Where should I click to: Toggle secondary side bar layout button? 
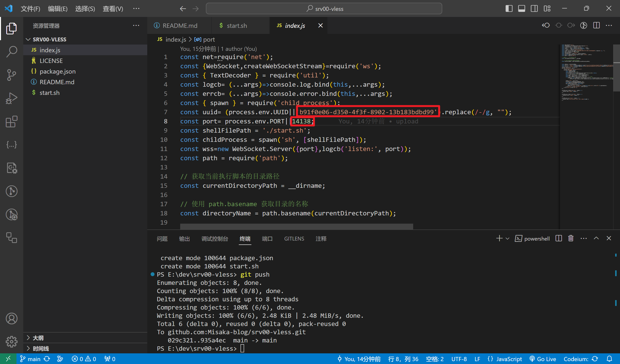point(534,9)
